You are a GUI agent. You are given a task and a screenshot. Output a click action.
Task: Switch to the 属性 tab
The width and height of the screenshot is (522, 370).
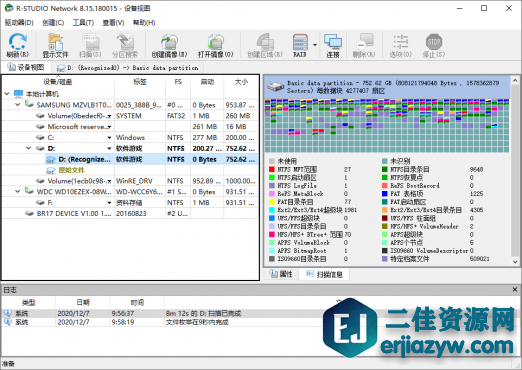click(281, 274)
